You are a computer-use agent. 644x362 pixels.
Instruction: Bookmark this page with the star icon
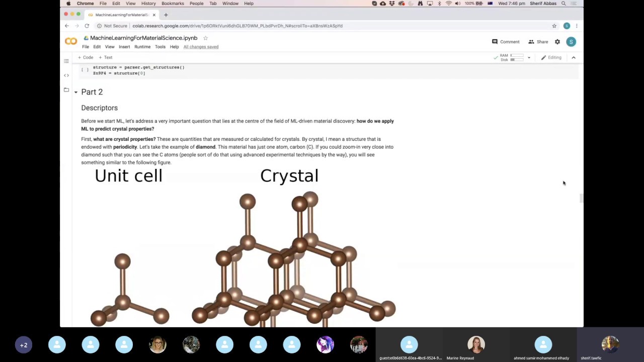click(x=554, y=26)
